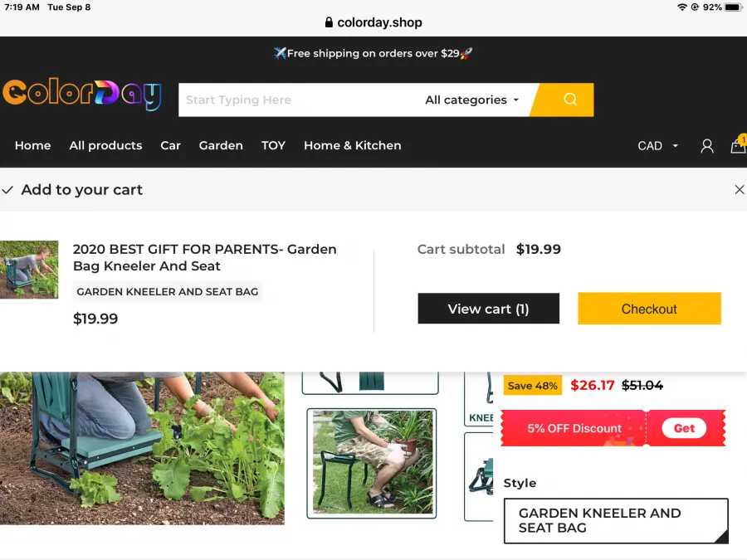The image size is (747, 560).
Task: Open the user account icon
Action: tap(707, 146)
